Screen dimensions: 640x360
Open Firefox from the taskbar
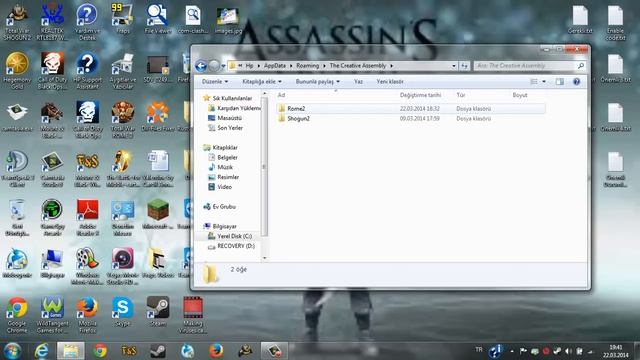pos(216,351)
